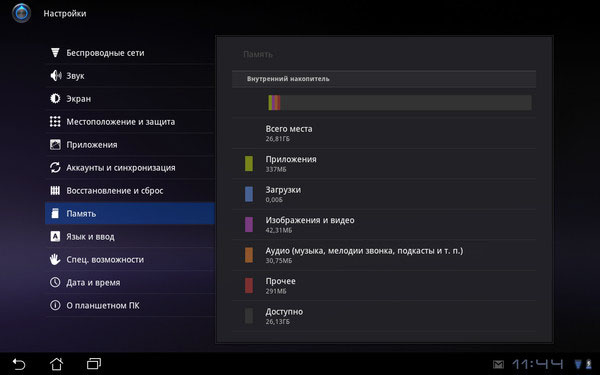Select the highlighted Память entry
The height and width of the screenshot is (375, 600).
point(130,214)
